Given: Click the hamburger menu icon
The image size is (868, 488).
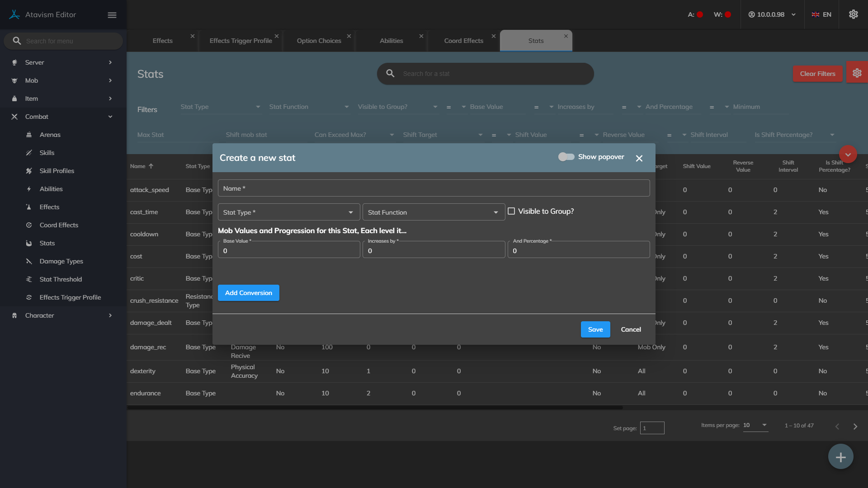Looking at the screenshot, I should [x=112, y=15].
